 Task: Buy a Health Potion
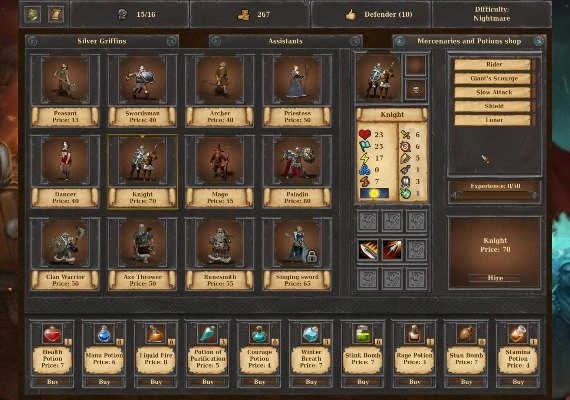click(52, 382)
